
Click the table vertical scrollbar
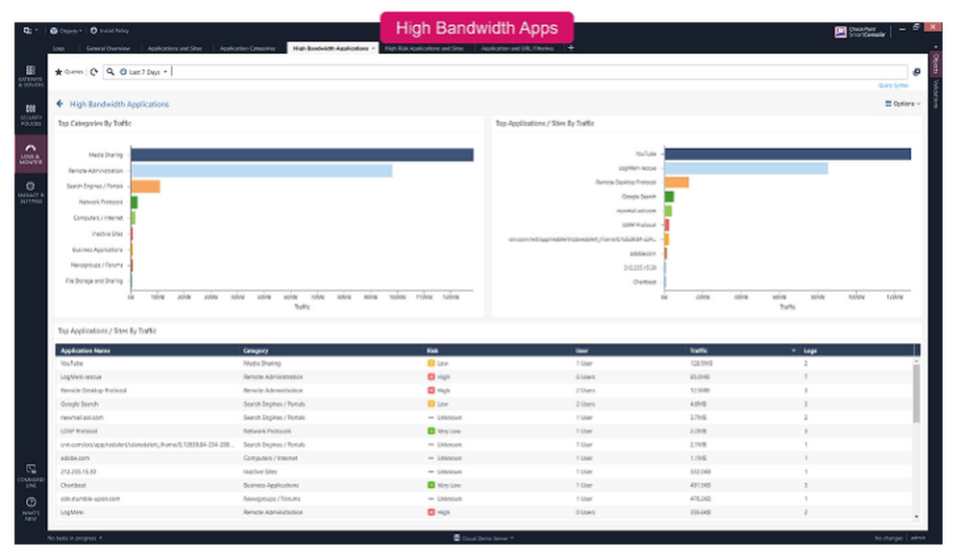pyautogui.click(x=916, y=394)
